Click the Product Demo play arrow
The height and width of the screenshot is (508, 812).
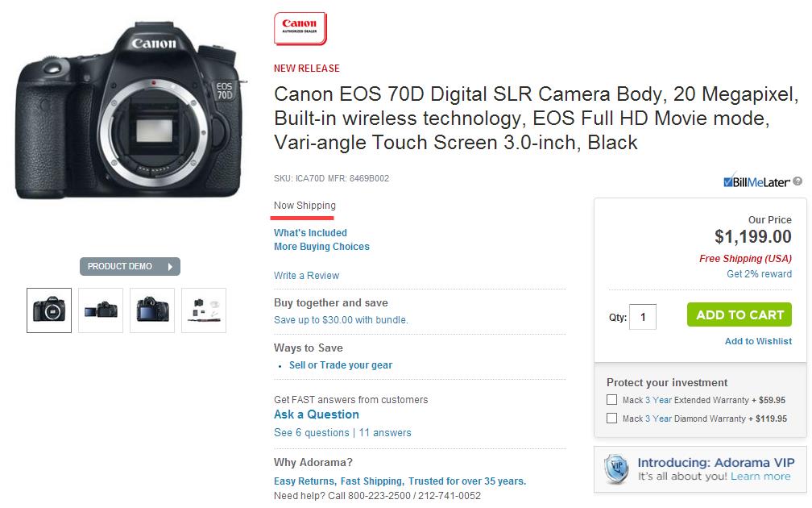(170, 266)
